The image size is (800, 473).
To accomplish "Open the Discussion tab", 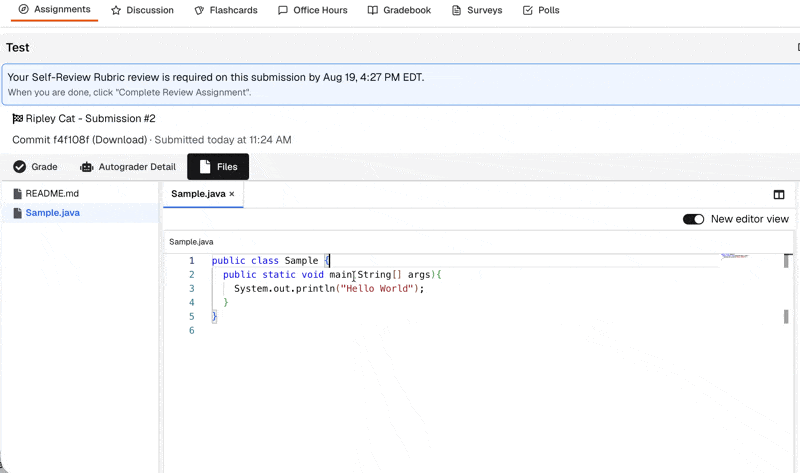I will [x=142, y=10].
